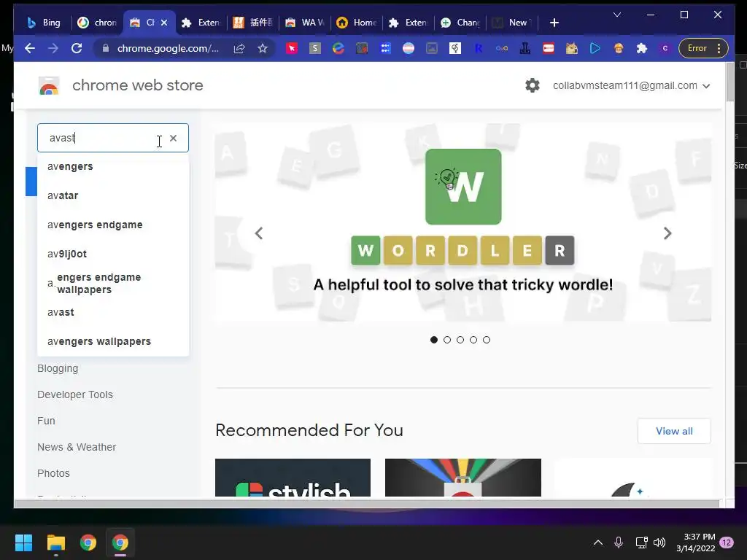Click the purple C profile avatar
747x560 pixels.
[x=665, y=48]
